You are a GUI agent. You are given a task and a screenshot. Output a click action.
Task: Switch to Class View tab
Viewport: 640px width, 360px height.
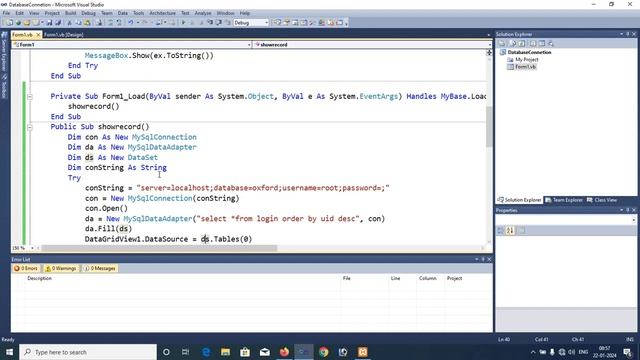602,200
